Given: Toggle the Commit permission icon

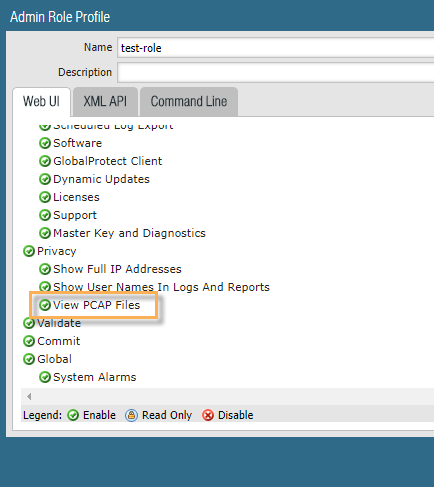Looking at the screenshot, I should 29,341.
